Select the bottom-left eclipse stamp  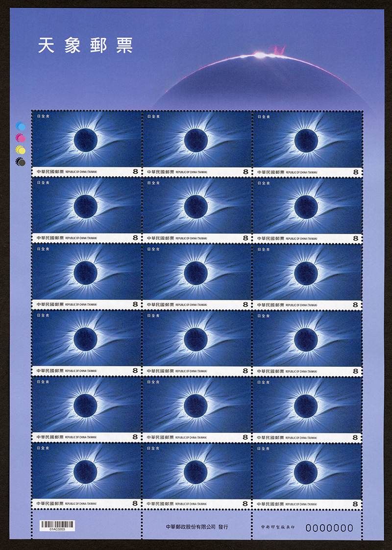86,475
